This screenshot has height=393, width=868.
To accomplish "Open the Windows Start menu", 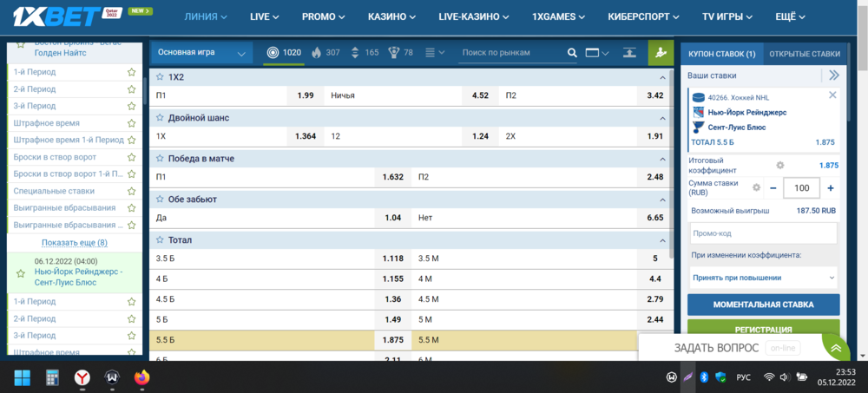I will pos(23,378).
